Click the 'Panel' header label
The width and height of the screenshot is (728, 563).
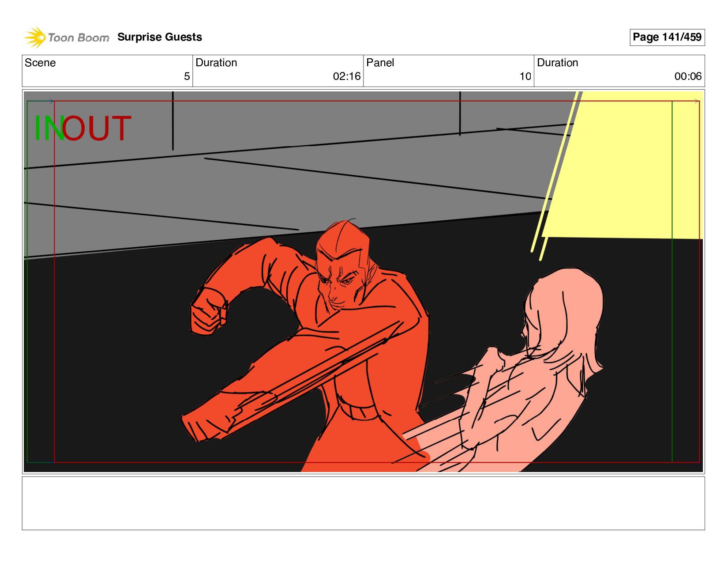pyautogui.click(x=380, y=63)
